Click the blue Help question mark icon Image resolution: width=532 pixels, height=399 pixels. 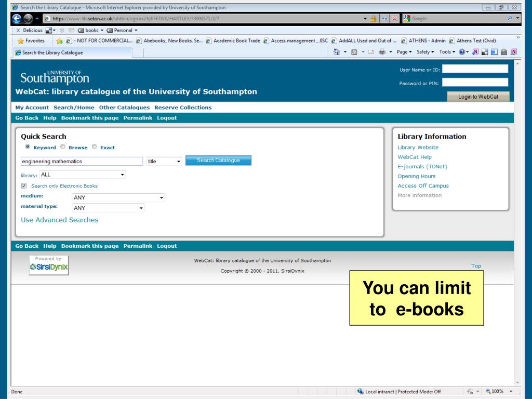coord(462,52)
